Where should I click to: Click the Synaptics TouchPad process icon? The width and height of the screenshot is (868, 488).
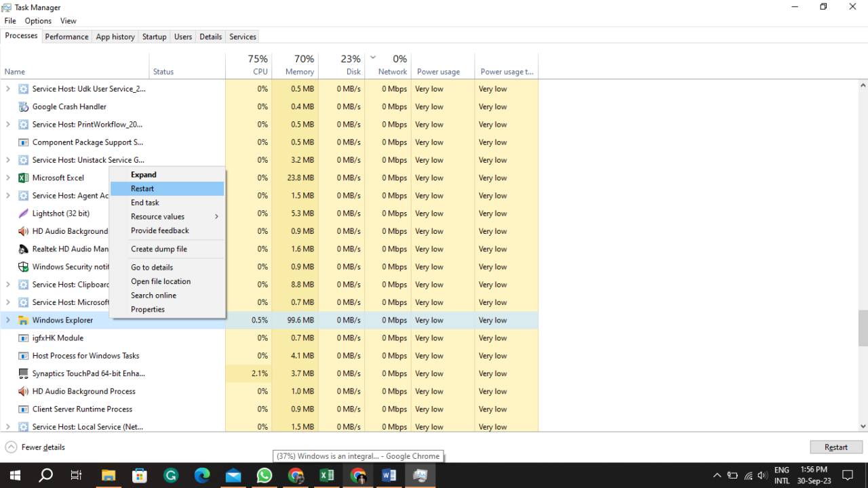coord(22,373)
